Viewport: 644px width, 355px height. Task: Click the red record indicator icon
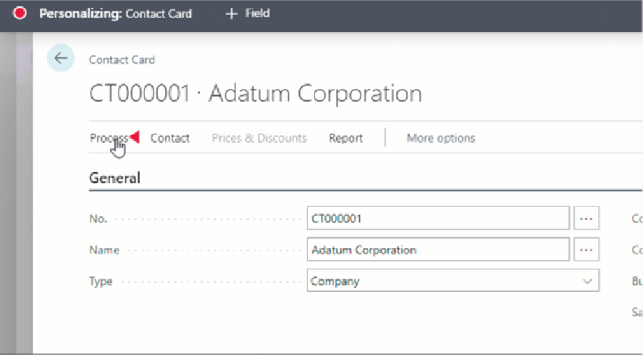pos(19,13)
